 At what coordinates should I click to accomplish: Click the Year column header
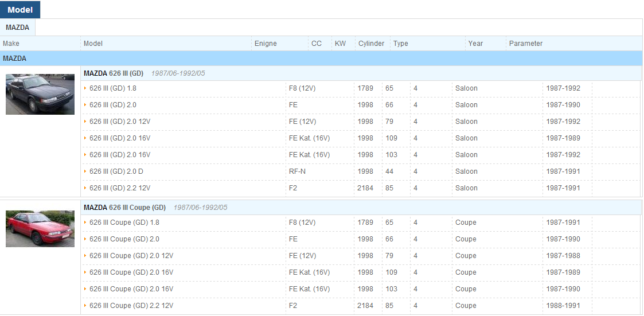tap(475, 44)
